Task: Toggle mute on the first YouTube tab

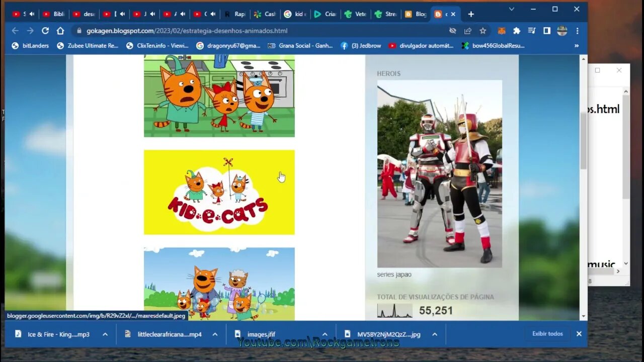Action: coord(32,14)
